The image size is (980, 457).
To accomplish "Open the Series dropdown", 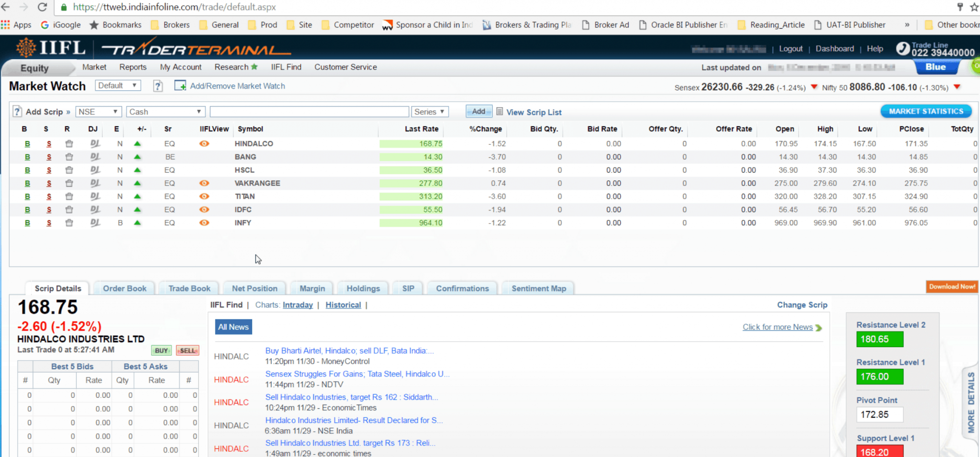I will 430,112.
